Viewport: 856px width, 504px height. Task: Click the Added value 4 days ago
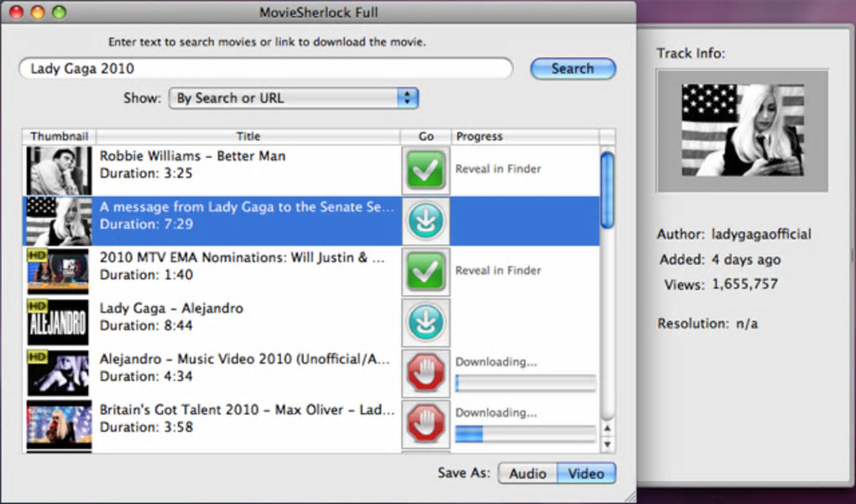tap(746, 260)
